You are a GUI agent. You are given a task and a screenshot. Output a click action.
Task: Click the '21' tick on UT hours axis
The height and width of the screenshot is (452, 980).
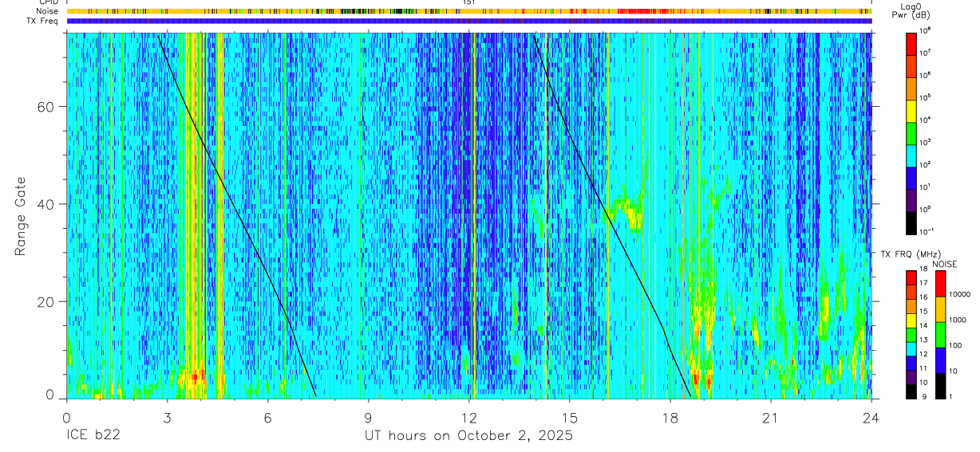(770, 417)
